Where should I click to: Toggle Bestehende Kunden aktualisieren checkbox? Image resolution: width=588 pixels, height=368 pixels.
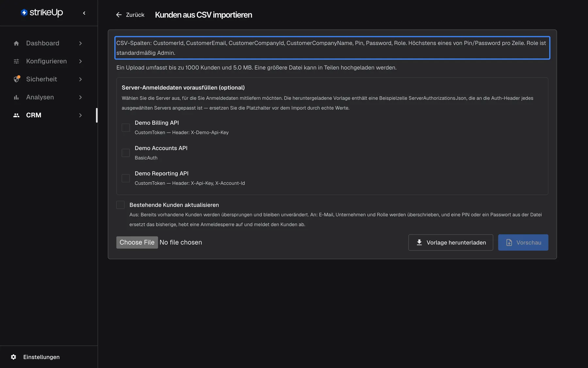[121, 205]
